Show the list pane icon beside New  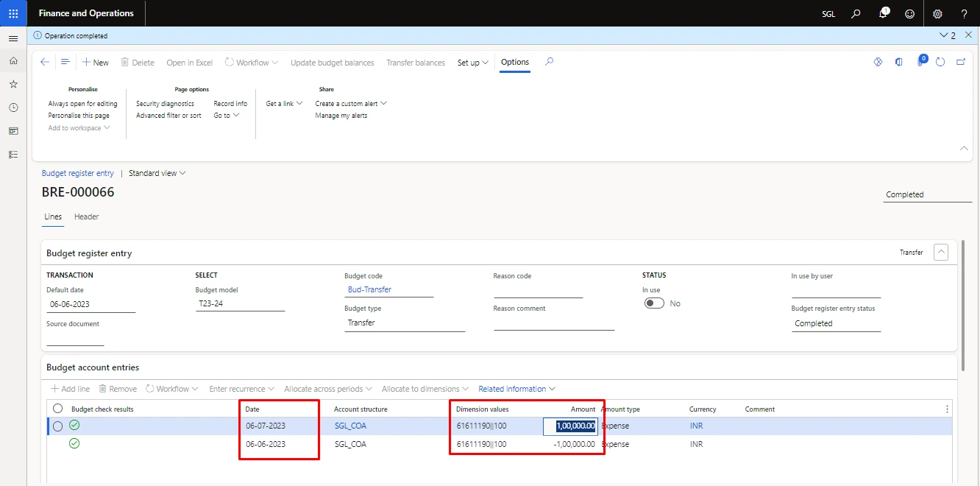(x=65, y=63)
